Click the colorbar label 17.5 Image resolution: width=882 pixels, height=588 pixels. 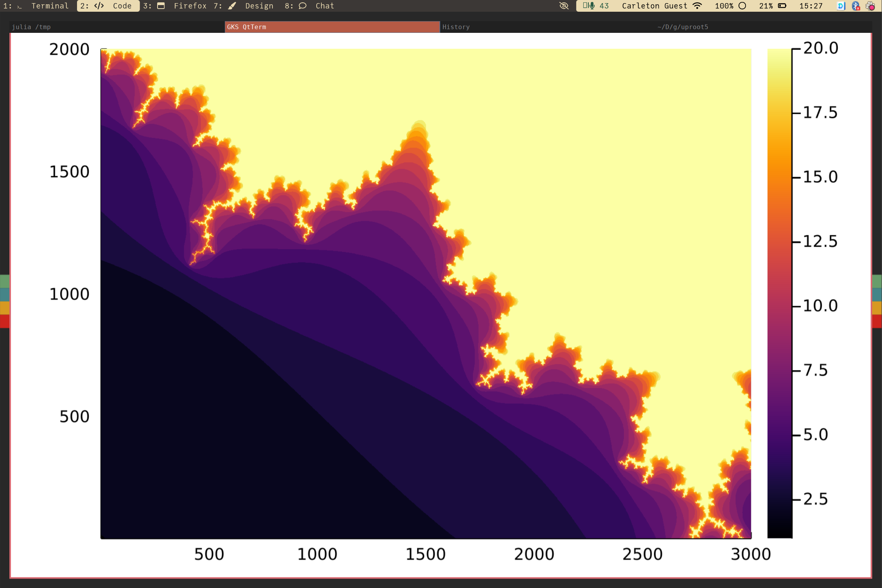point(820,113)
